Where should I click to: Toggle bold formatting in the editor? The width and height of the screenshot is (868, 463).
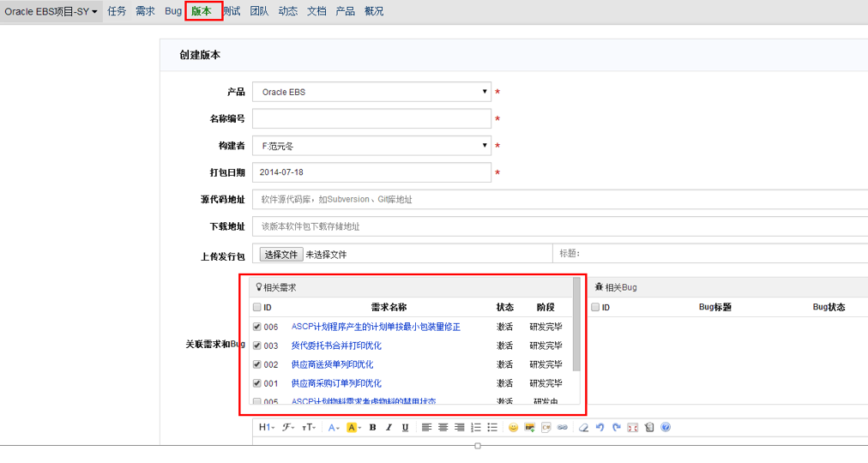[372, 428]
